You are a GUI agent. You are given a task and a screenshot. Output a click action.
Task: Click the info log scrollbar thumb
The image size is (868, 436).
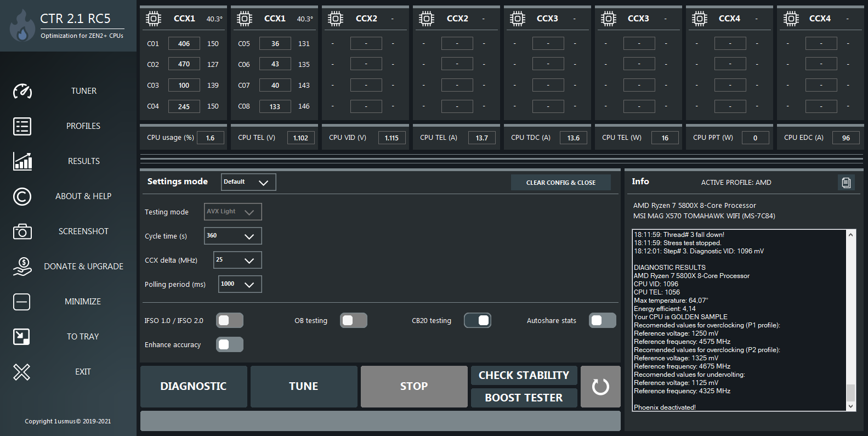850,393
